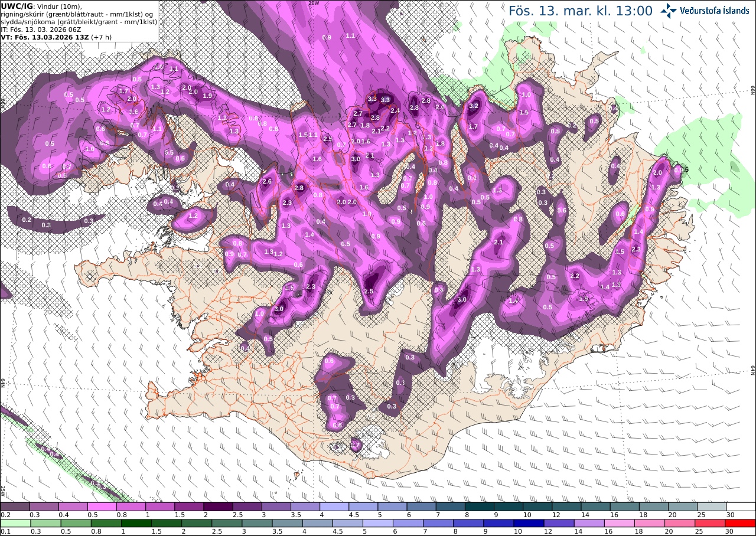
Task: Select the bright pink upper swatch at 0.5
Action: (x=102, y=506)
